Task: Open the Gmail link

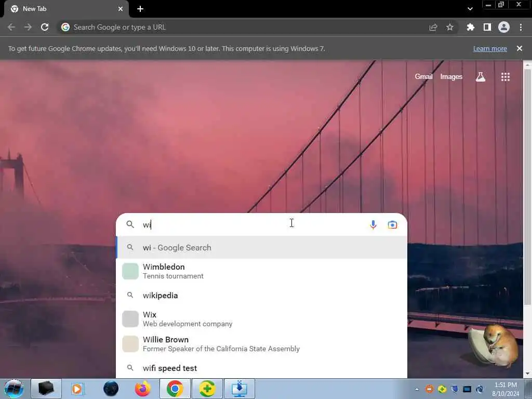Action: (x=423, y=77)
